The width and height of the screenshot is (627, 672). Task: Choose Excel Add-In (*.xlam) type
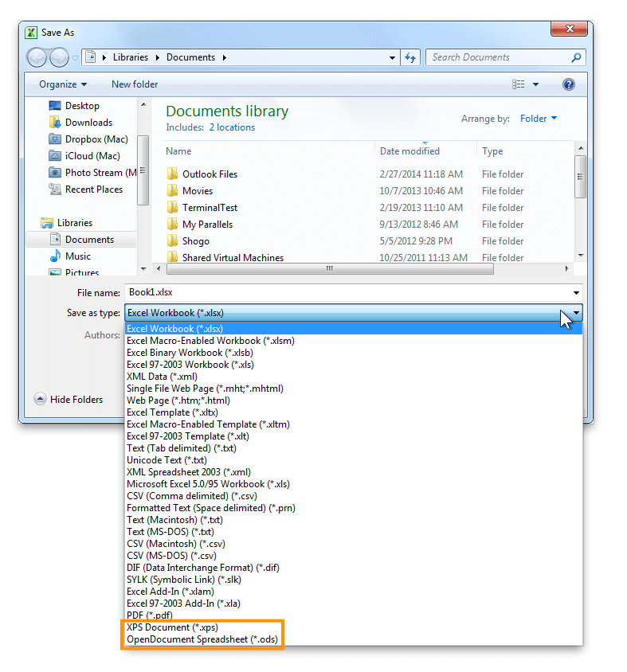pyautogui.click(x=354, y=592)
